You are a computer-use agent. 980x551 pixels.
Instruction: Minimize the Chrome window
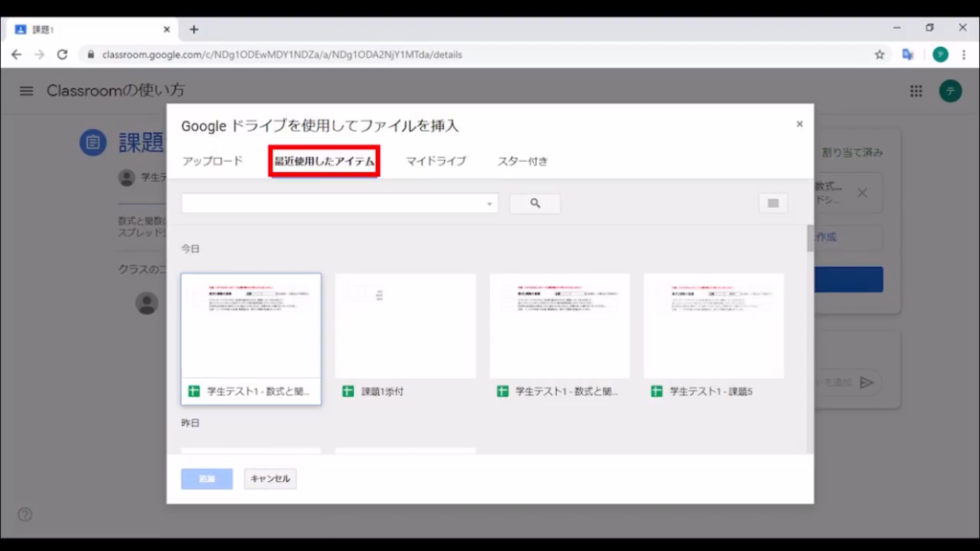[x=897, y=28]
